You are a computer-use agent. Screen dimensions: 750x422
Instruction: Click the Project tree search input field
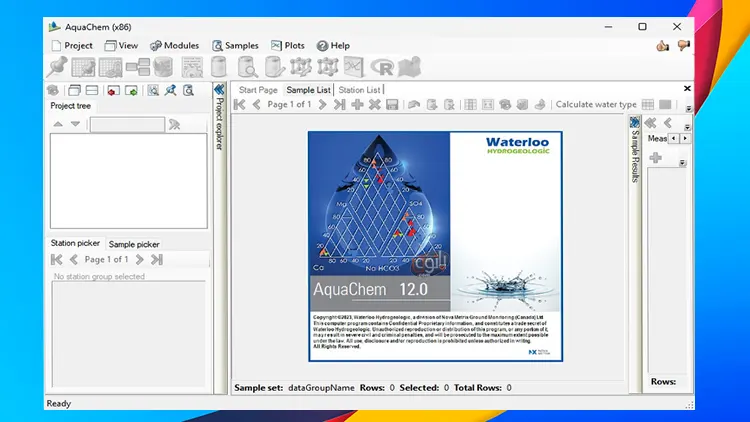[x=127, y=124]
